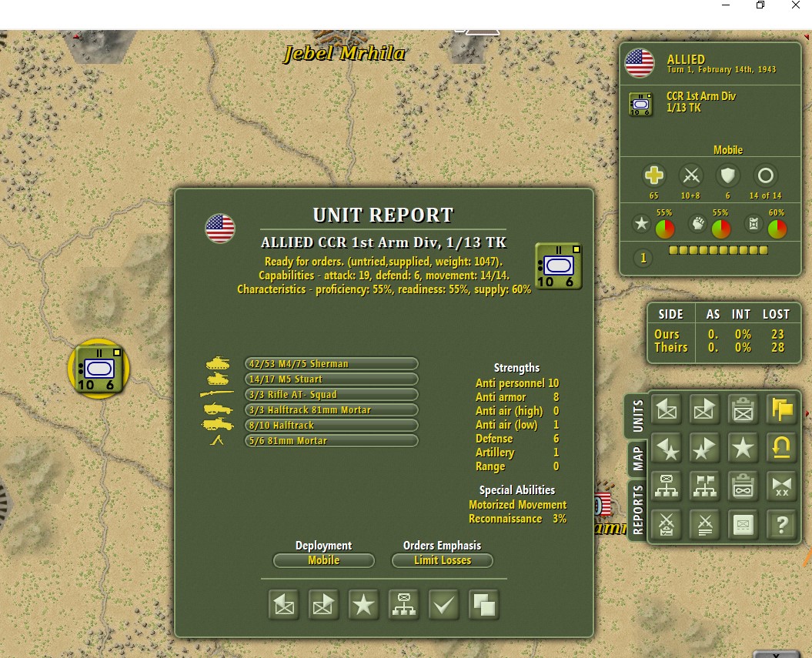This screenshot has width=812, height=658.
Task: Click the plain star formation icon in side panel
Action: tap(743, 448)
